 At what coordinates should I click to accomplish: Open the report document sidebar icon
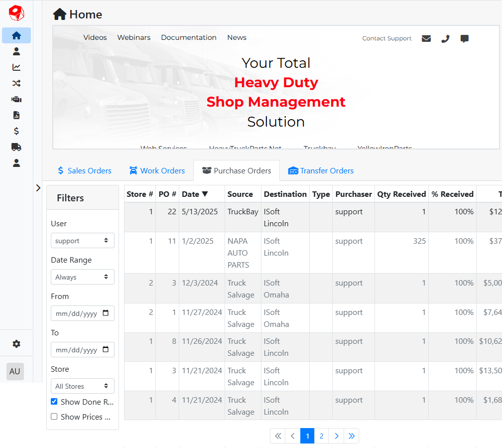pos(16,115)
